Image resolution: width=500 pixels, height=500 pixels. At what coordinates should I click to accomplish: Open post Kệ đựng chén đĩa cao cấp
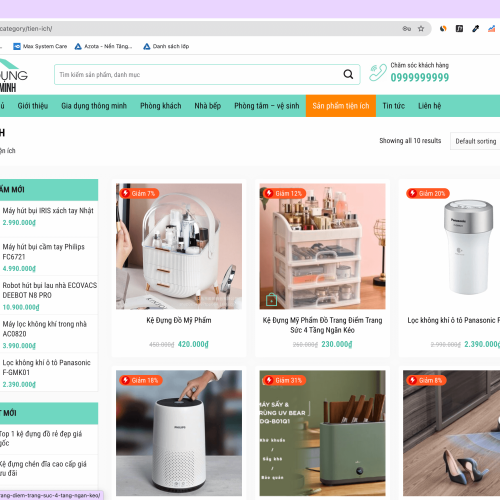tap(43, 468)
